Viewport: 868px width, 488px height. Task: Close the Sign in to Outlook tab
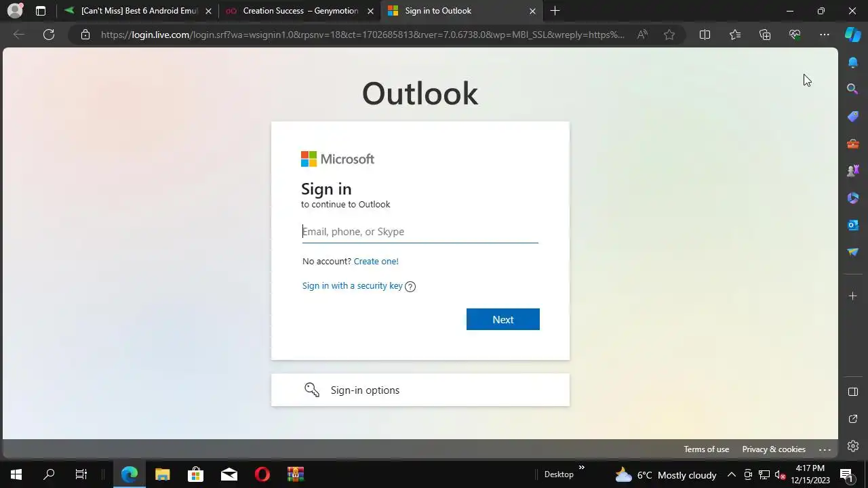tap(532, 11)
